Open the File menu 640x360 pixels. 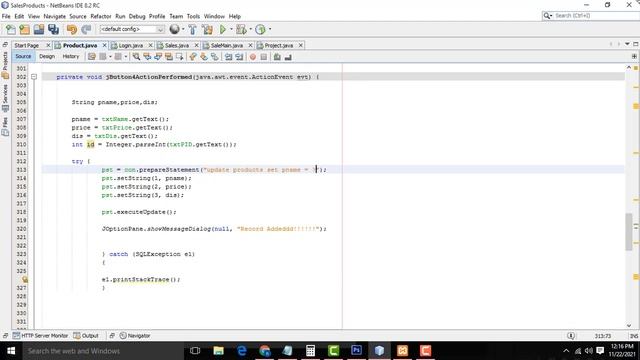pos(6,16)
